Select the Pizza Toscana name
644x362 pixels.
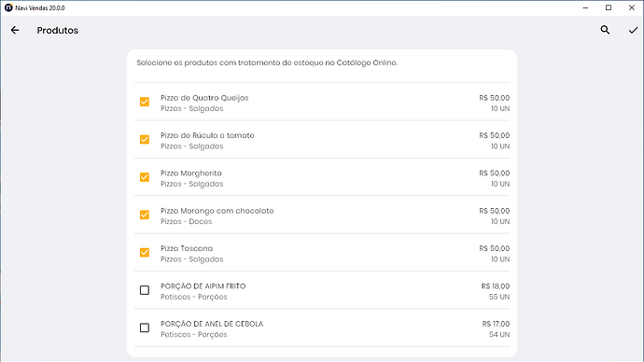point(187,248)
